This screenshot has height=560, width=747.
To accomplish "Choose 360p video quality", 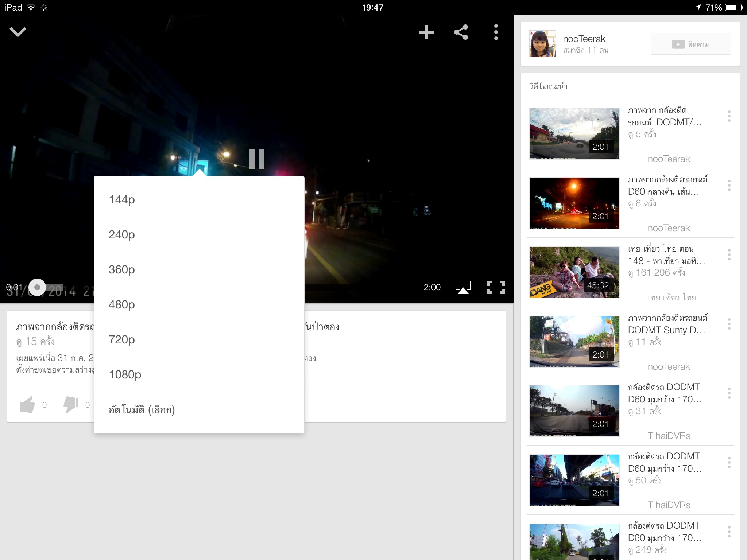I will (122, 269).
